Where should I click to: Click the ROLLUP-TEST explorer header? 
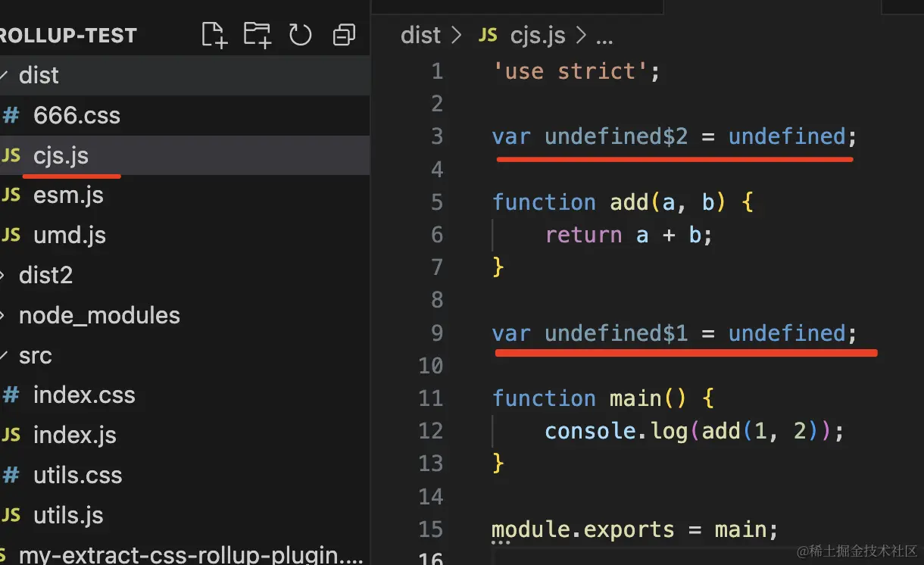(x=68, y=36)
